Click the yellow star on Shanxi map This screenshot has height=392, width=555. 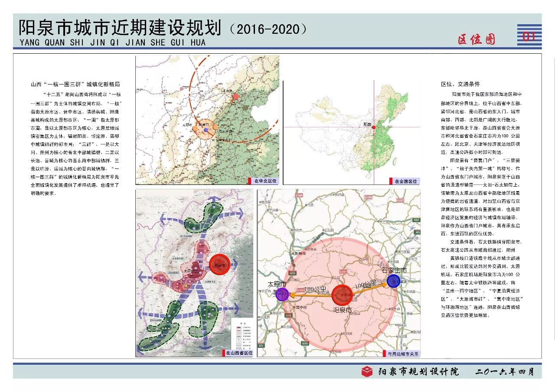pyautogui.click(x=186, y=286)
